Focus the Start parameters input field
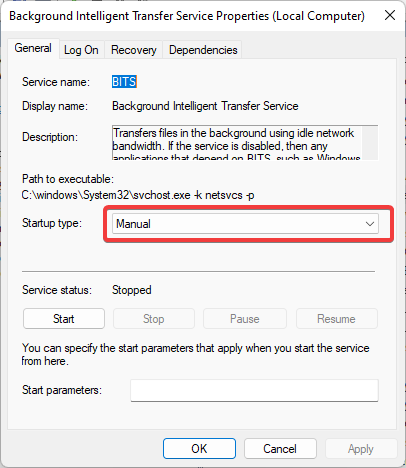406x468 pixels. [254, 390]
